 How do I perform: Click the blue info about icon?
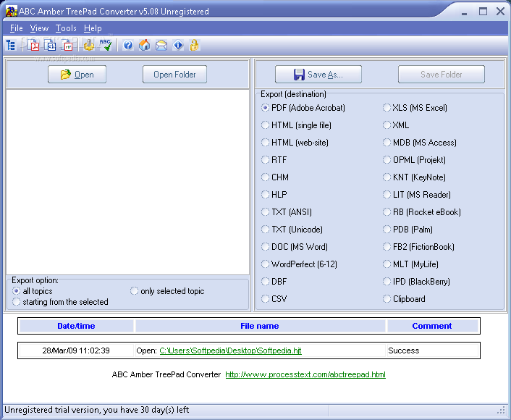[x=178, y=45]
